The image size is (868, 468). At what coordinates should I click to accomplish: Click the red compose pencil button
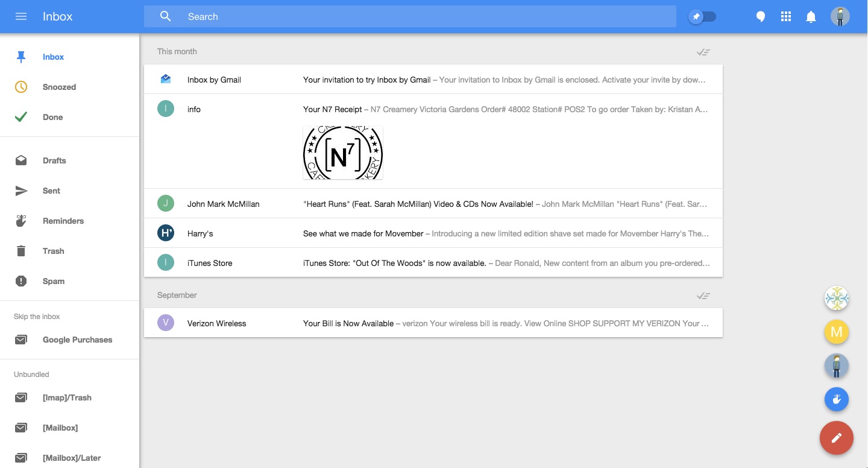(x=836, y=438)
